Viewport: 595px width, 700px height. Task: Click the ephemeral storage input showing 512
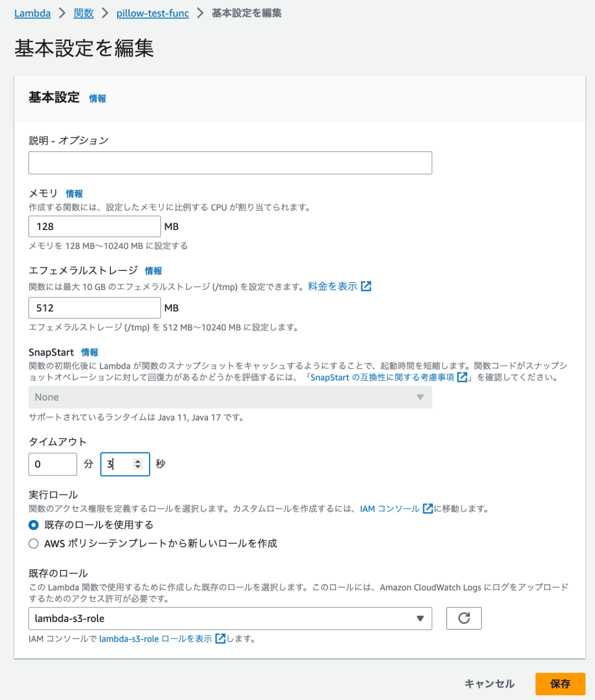[x=94, y=308]
